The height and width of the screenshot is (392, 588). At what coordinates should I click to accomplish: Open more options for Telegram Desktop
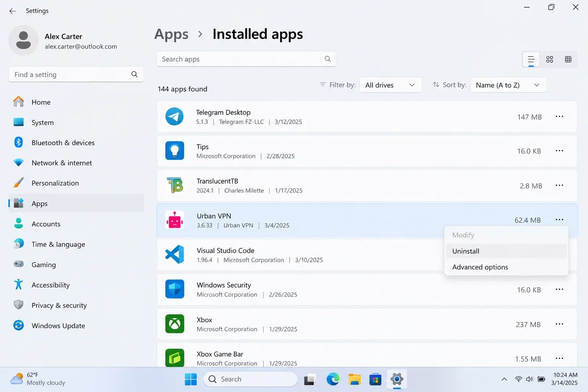(559, 116)
